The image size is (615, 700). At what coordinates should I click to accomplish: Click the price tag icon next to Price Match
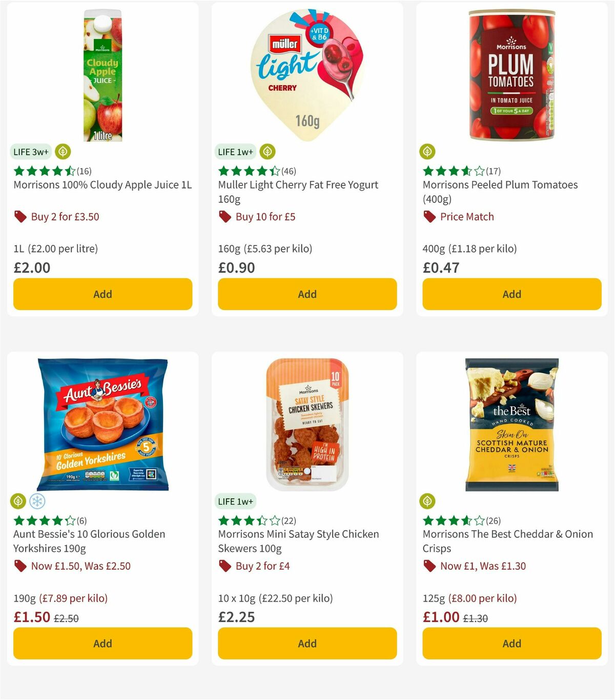coord(429,217)
